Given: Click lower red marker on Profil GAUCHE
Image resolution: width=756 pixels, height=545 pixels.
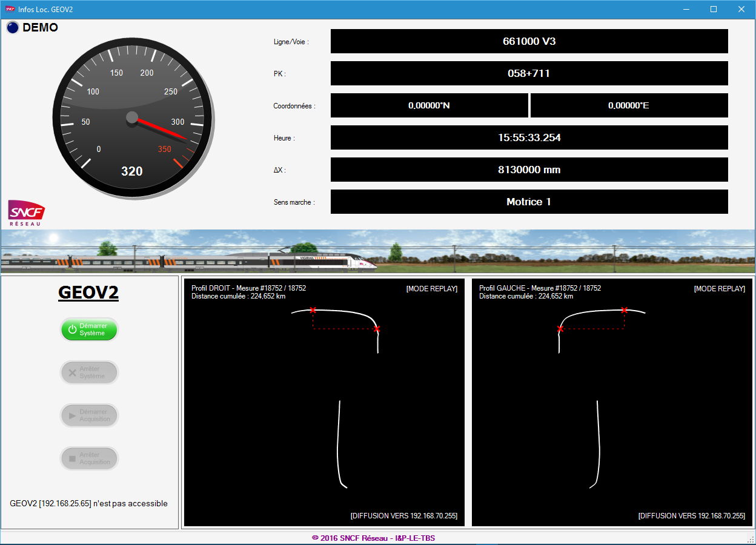Looking at the screenshot, I should [x=560, y=329].
